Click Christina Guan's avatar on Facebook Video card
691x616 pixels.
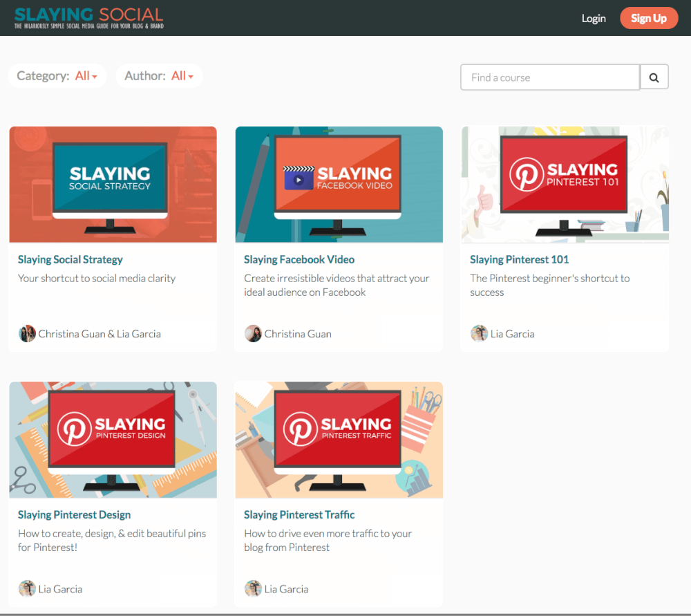[x=253, y=334]
